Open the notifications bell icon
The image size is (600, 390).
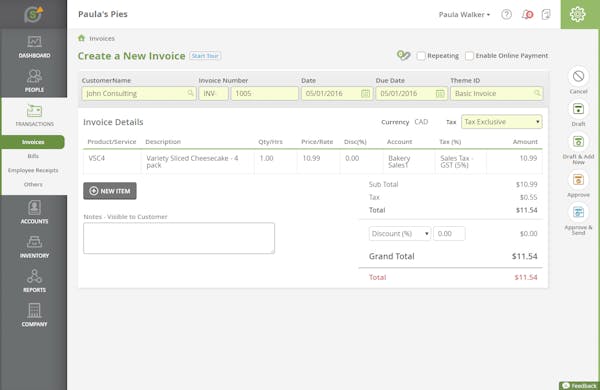(527, 15)
